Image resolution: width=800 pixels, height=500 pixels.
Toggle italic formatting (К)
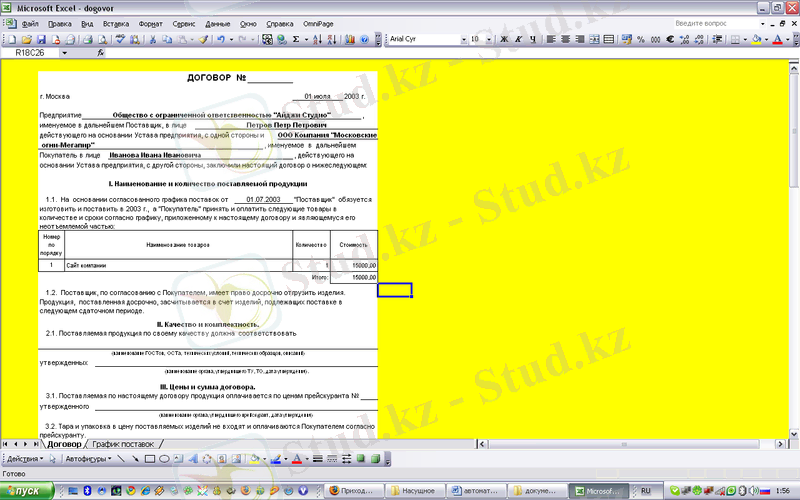pyautogui.click(x=518, y=39)
